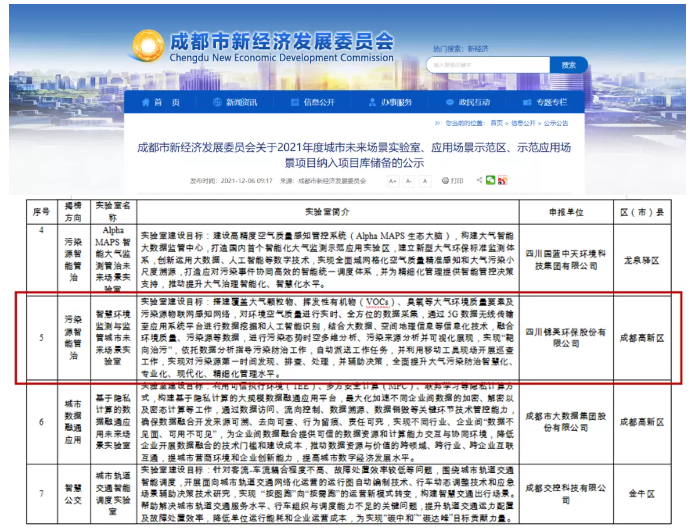The width and height of the screenshot is (696, 528).
Task: Click the site title 成都市新经济发展委员会
Action: 281,41
